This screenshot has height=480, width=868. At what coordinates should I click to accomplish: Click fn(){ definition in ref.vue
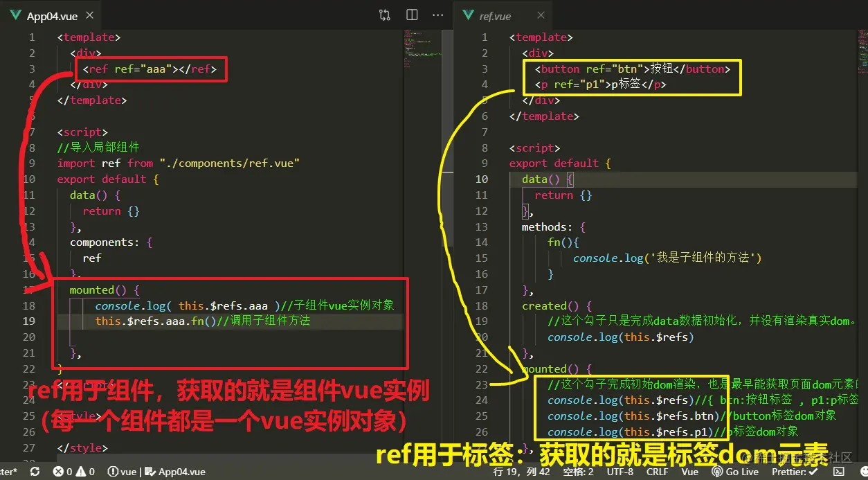[563, 242]
